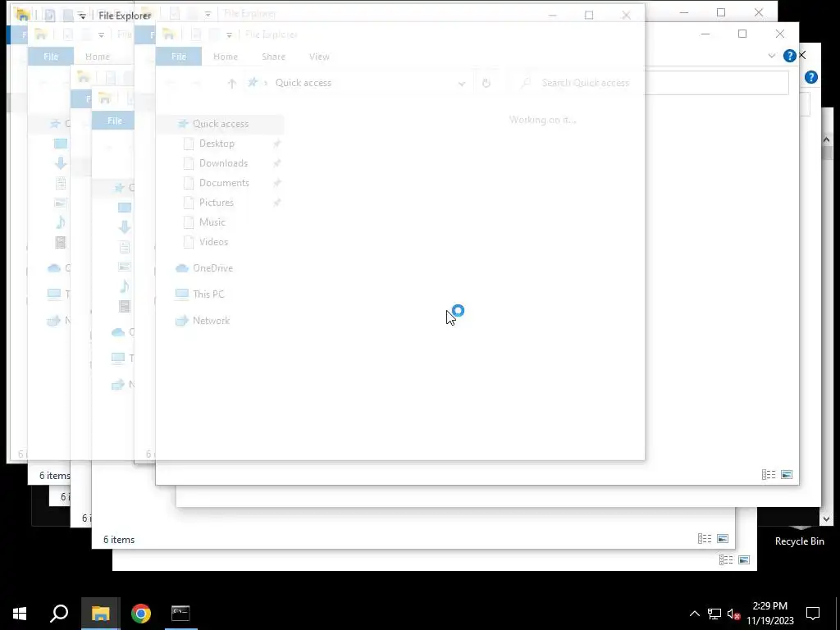
Task: Click Videos film icon in window with File and Home tabs
Action: (x=61, y=242)
